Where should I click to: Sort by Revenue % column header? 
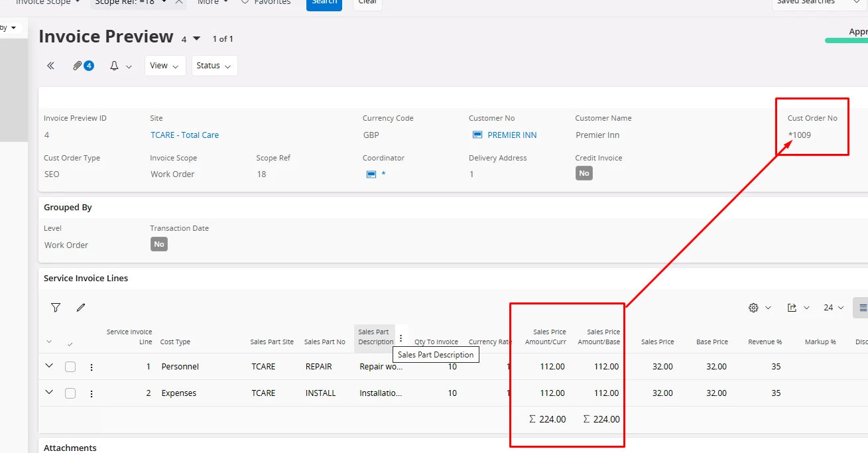click(x=765, y=342)
